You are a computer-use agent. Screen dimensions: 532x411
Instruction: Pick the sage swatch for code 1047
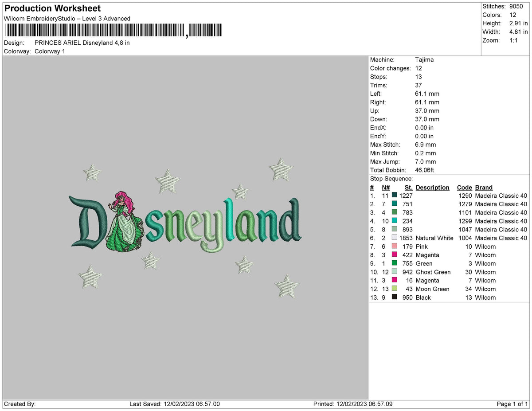pyautogui.click(x=395, y=229)
